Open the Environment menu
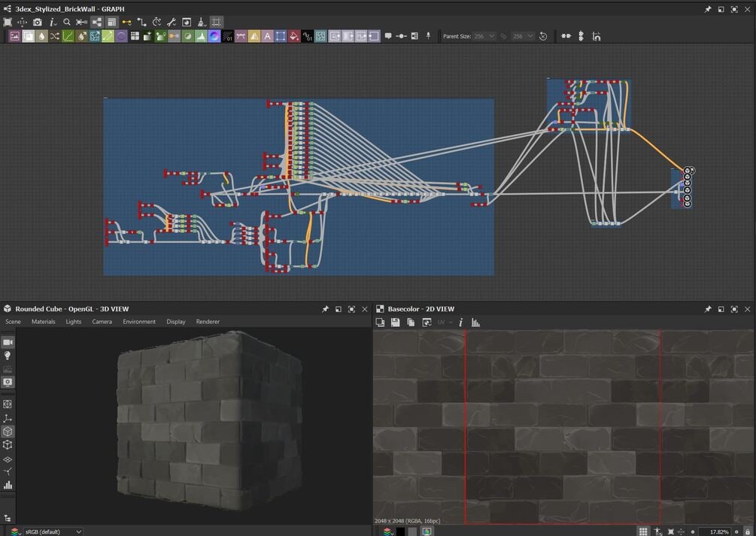 (139, 322)
